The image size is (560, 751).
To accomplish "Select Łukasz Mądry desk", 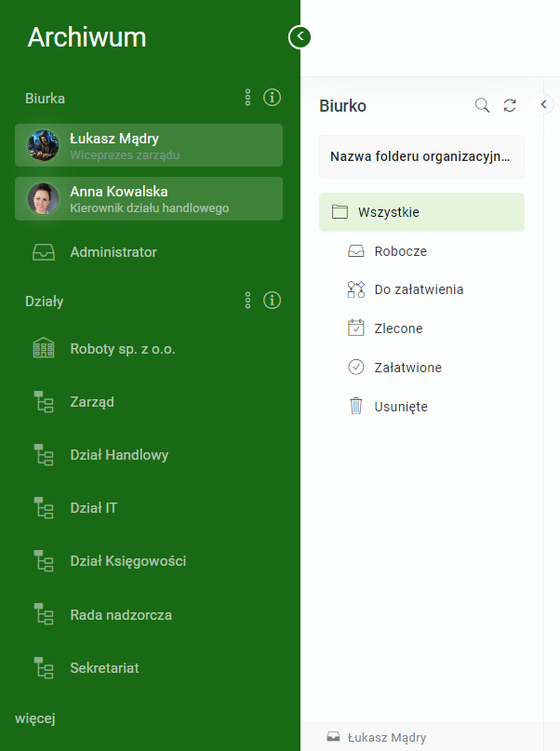I will 149,145.
